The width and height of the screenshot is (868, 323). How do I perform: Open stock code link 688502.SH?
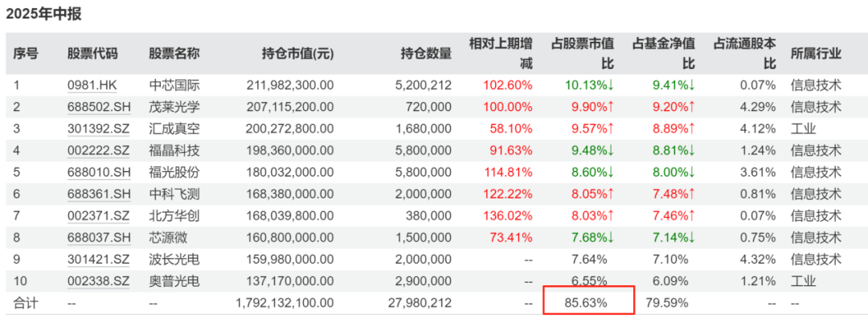click(x=99, y=108)
